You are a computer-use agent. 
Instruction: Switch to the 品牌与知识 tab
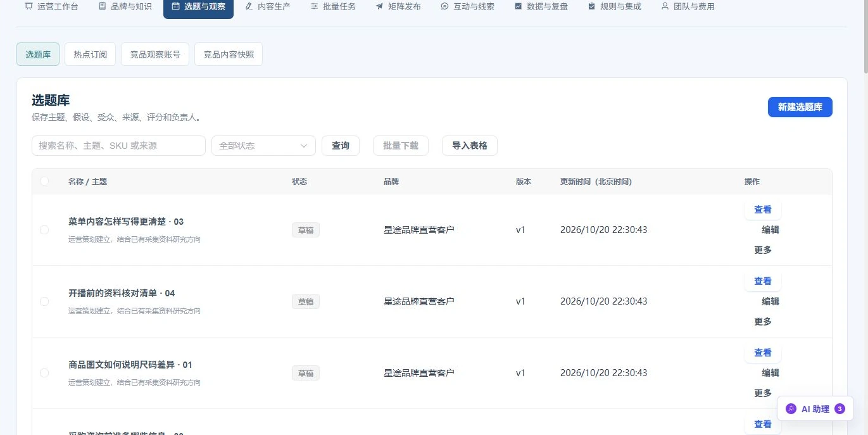click(125, 6)
